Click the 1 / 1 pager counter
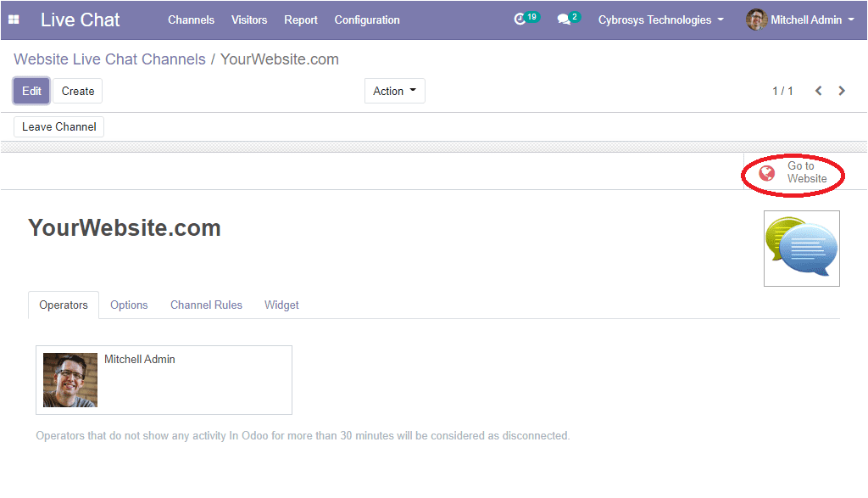This screenshot has height=498, width=868. 782,91
